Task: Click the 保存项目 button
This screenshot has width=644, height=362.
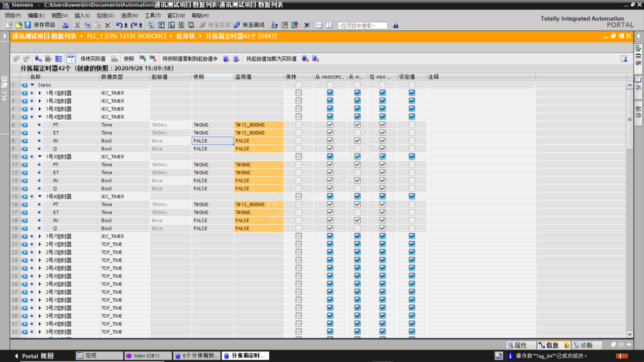Action: coord(40,25)
